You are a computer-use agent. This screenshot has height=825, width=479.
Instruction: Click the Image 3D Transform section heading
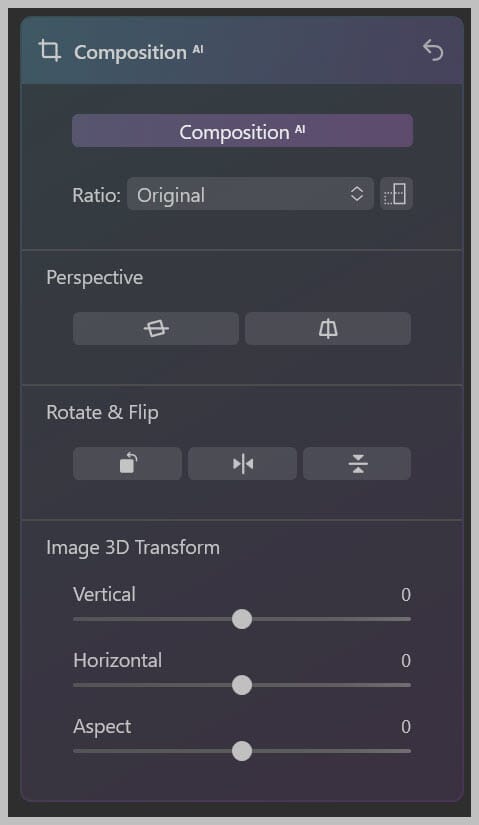click(x=133, y=548)
